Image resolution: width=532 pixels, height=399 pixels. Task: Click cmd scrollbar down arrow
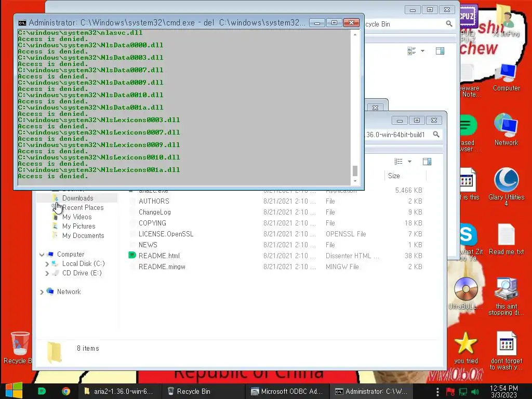[x=355, y=181]
